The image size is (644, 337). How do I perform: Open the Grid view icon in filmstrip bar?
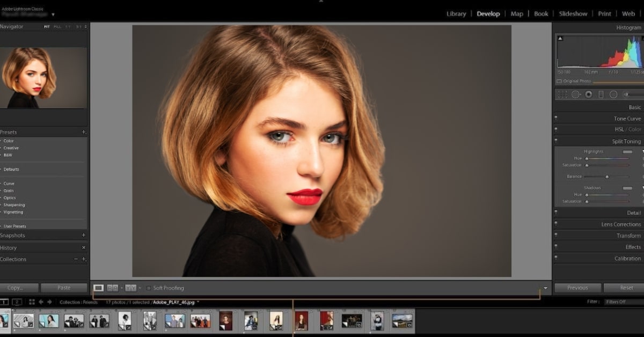32,302
